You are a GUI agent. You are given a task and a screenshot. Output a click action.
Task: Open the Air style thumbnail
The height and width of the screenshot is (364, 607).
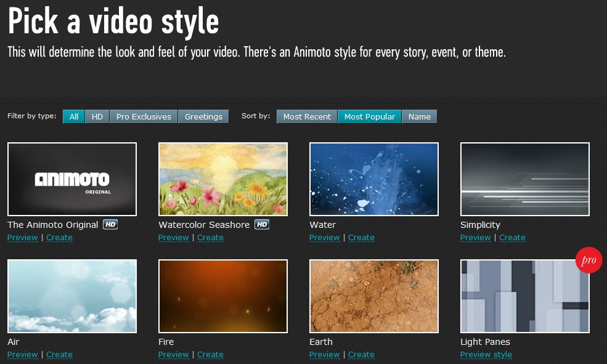pos(72,296)
